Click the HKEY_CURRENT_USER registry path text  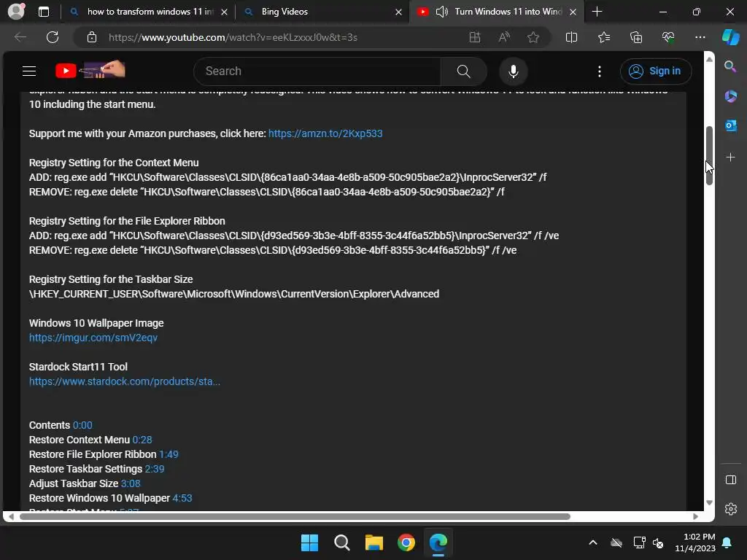pos(234,295)
